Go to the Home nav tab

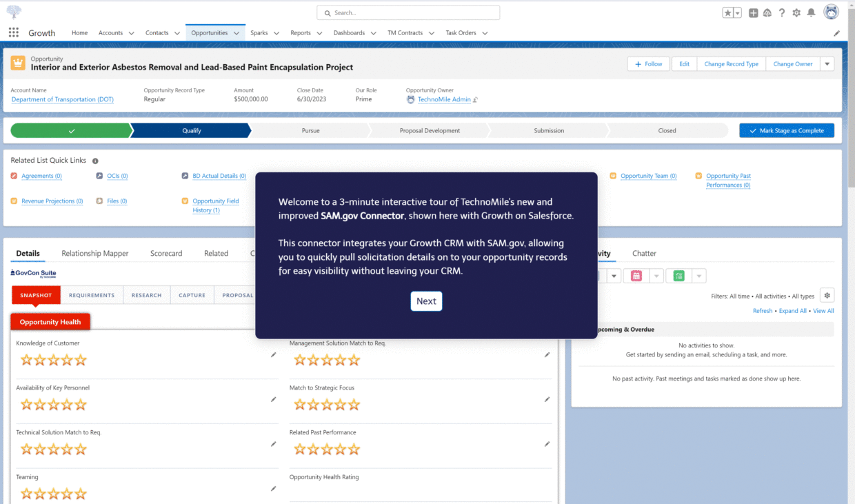click(80, 33)
